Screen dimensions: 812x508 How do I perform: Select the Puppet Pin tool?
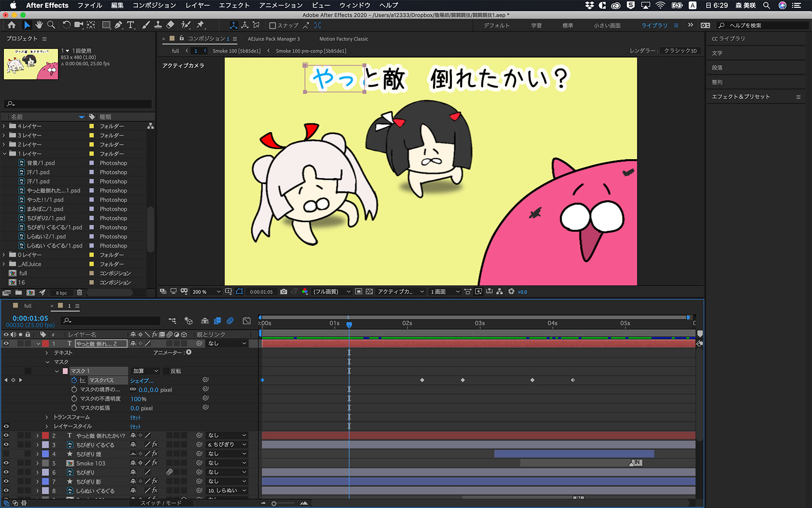(200, 25)
